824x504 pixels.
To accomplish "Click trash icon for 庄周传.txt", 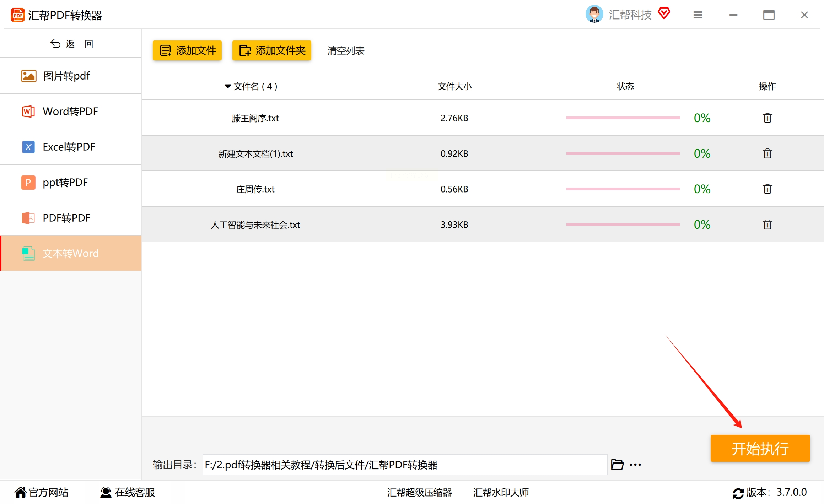I will click(x=767, y=189).
